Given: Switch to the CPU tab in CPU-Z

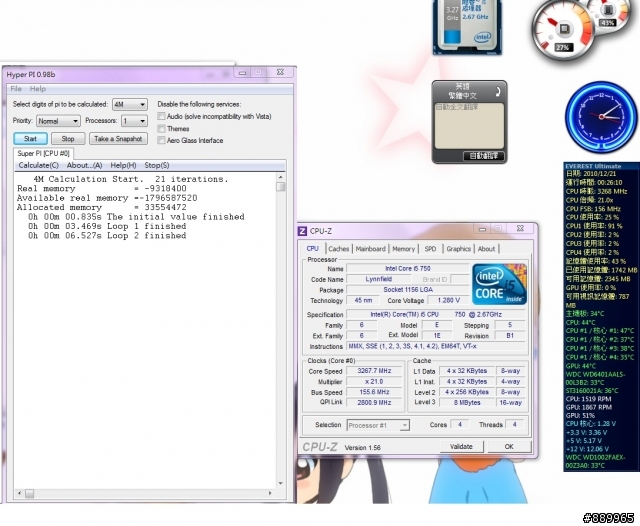Looking at the screenshot, I should pyautogui.click(x=312, y=249).
